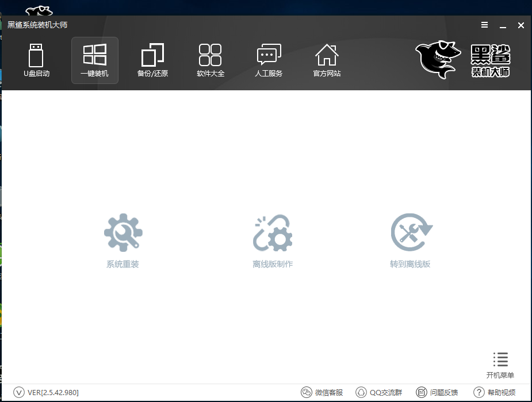Click the 黑鲨装机大师 shark logo
The height and width of the screenshot is (402, 532).
pos(463,59)
